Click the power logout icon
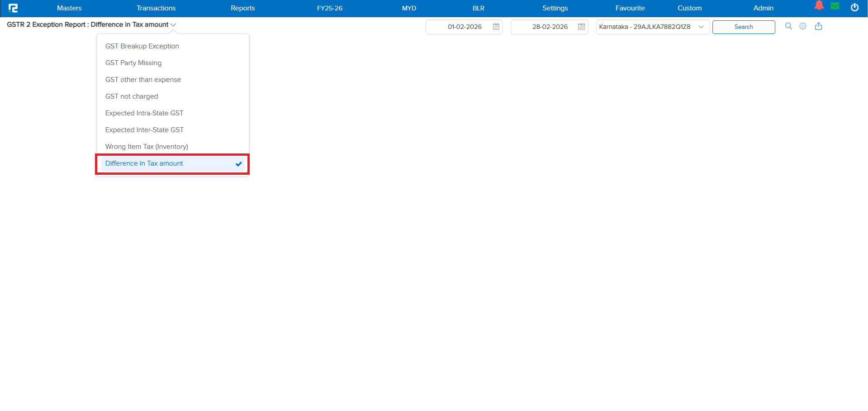 point(855,7)
